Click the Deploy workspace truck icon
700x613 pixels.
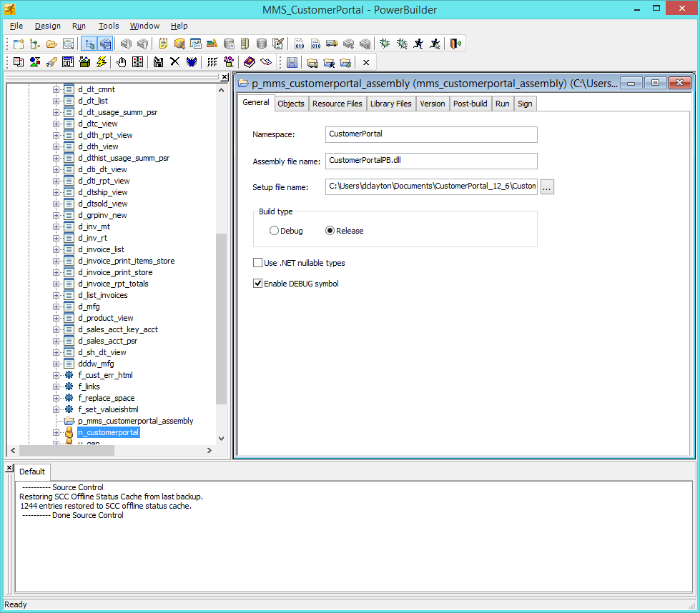(x=332, y=44)
